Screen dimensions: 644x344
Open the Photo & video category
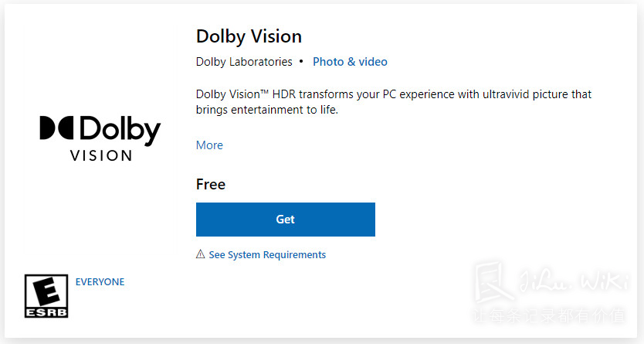pos(350,62)
